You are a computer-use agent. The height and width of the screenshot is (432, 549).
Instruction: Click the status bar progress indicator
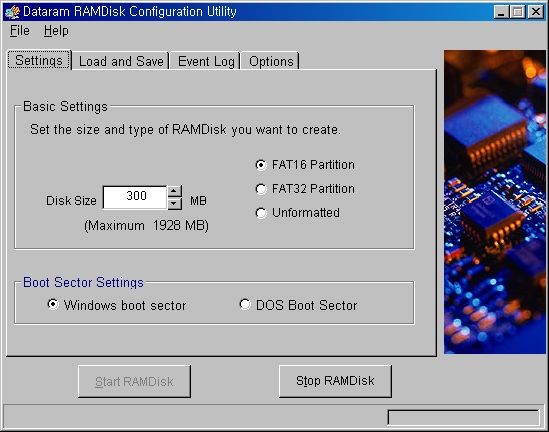point(464,418)
